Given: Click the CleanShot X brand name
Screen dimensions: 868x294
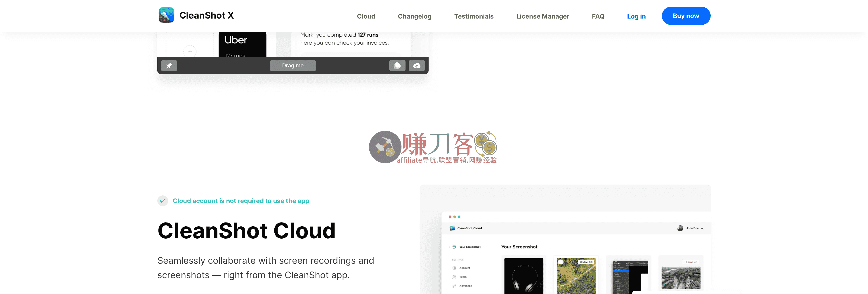Looking at the screenshot, I should tap(207, 16).
